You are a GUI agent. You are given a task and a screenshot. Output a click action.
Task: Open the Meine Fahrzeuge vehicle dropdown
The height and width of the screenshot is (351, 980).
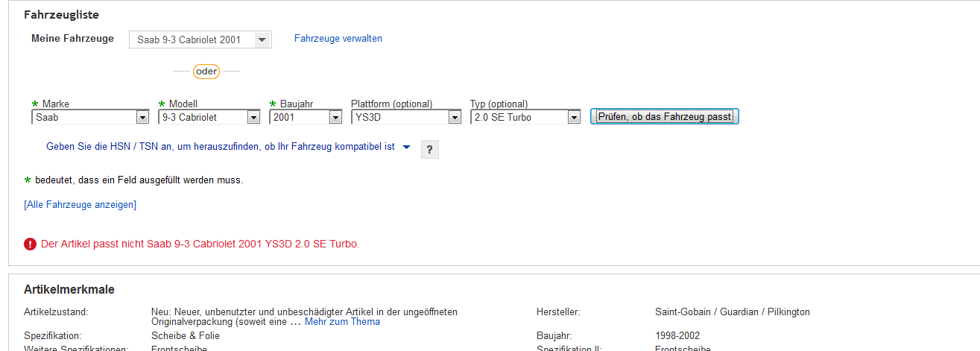200,39
